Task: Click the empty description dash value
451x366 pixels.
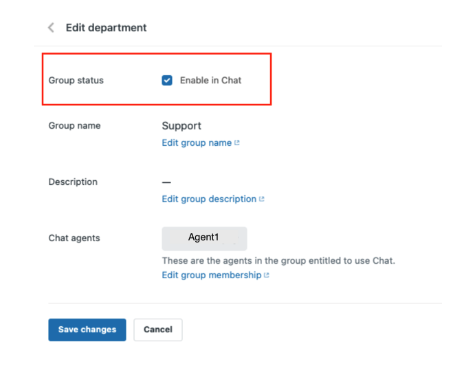Action: click(x=166, y=182)
